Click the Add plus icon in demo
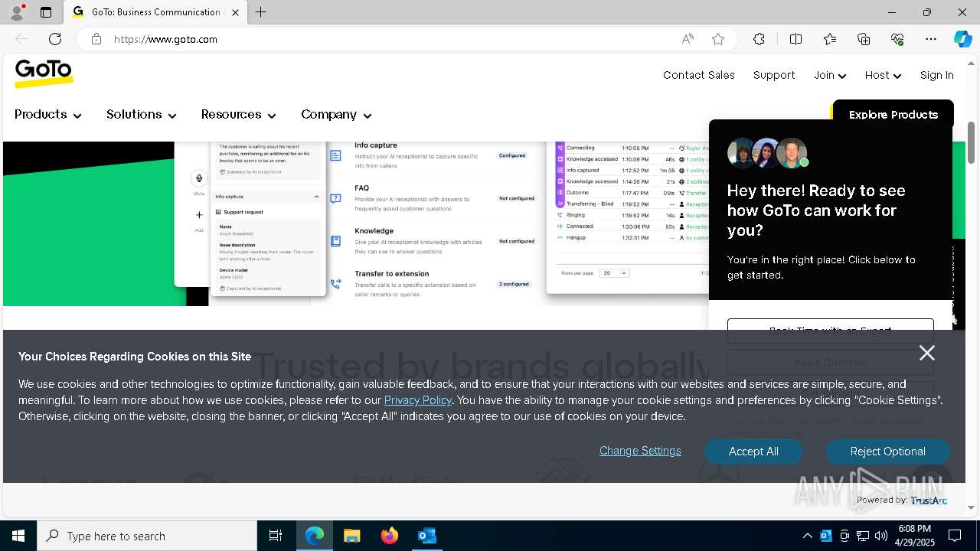This screenshot has width=980, height=551. coord(199,215)
